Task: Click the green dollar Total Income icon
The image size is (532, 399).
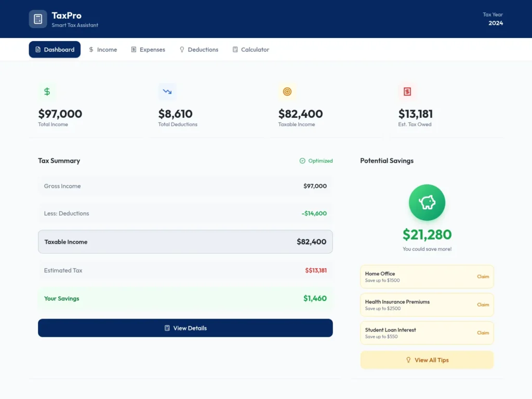Action: click(47, 91)
